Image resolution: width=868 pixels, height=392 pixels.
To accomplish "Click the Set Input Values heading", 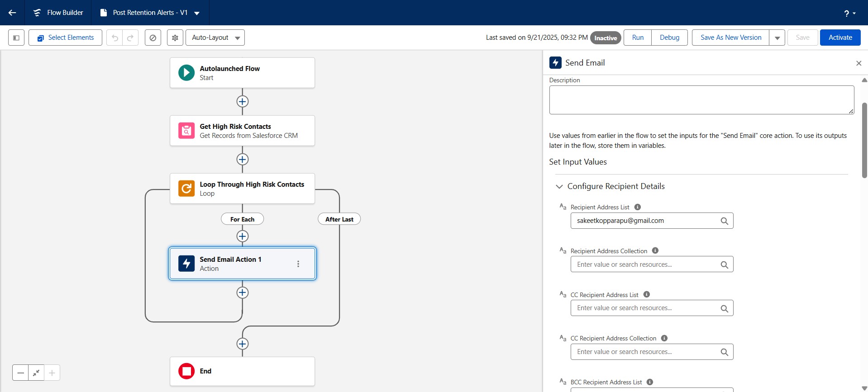I will (x=578, y=162).
